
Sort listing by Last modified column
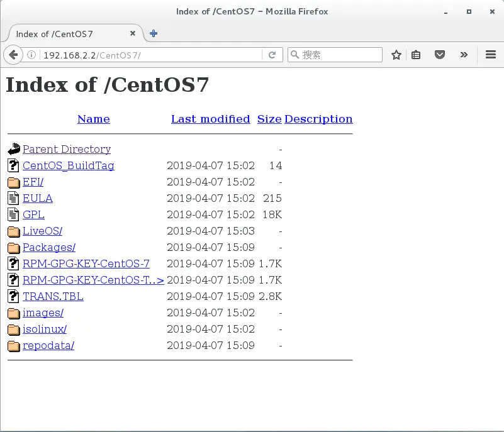tap(211, 119)
